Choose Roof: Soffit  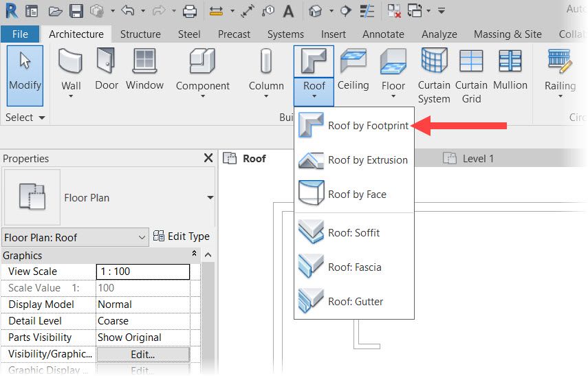pyautogui.click(x=354, y=233)
